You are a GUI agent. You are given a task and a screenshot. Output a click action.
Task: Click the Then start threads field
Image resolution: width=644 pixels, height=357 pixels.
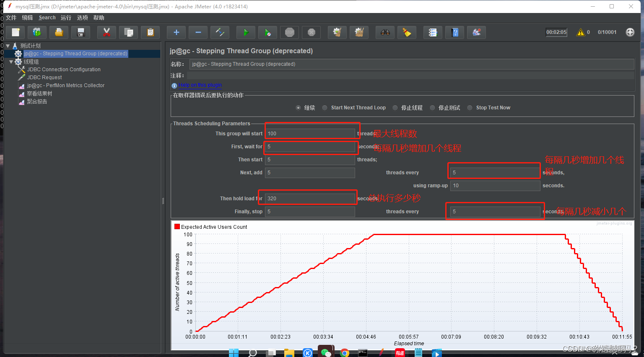pyautogui.click(x=310, y=160)
